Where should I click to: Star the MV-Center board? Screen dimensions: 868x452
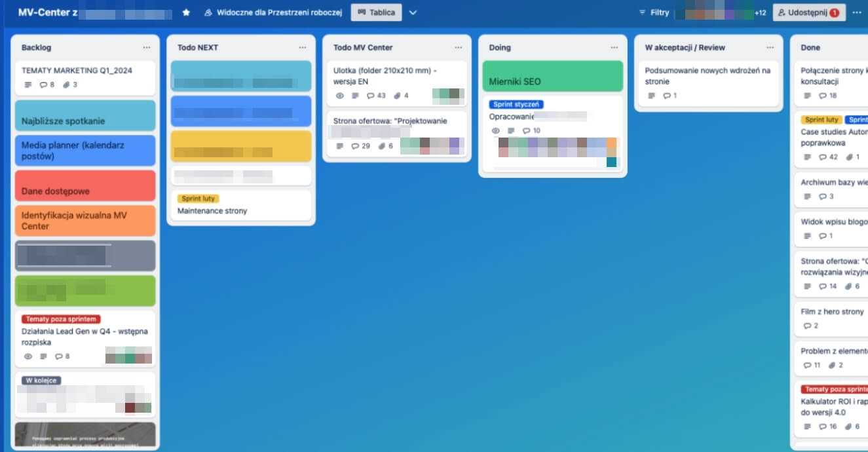[x=186, y=12]
